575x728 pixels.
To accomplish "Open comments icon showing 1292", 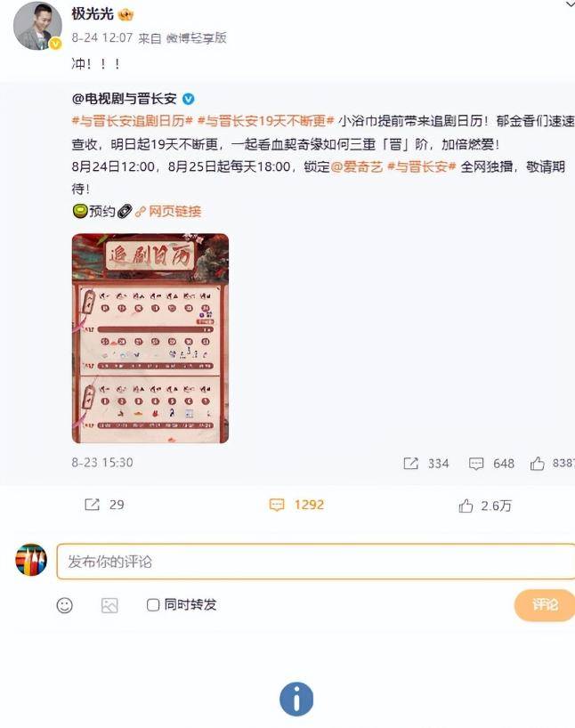I will [277, 505].
